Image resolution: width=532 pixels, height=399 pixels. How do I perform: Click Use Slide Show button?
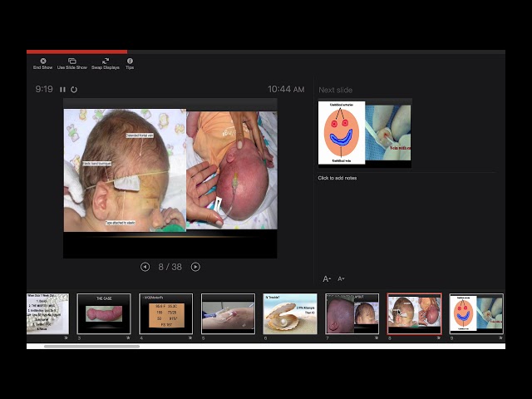point(72,63)
